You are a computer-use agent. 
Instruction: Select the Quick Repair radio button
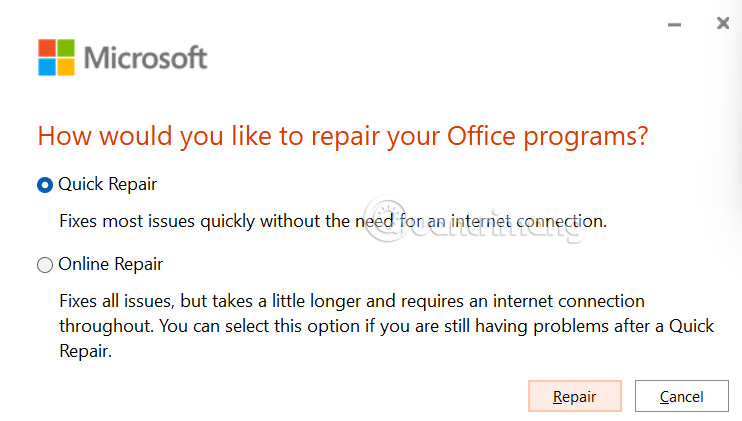coord(44,185)
